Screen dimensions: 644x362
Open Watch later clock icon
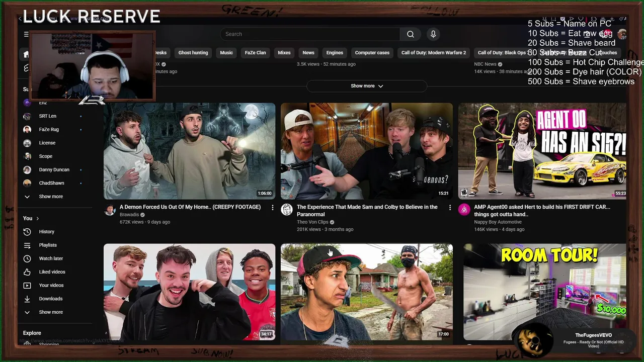tap(27, 258)
